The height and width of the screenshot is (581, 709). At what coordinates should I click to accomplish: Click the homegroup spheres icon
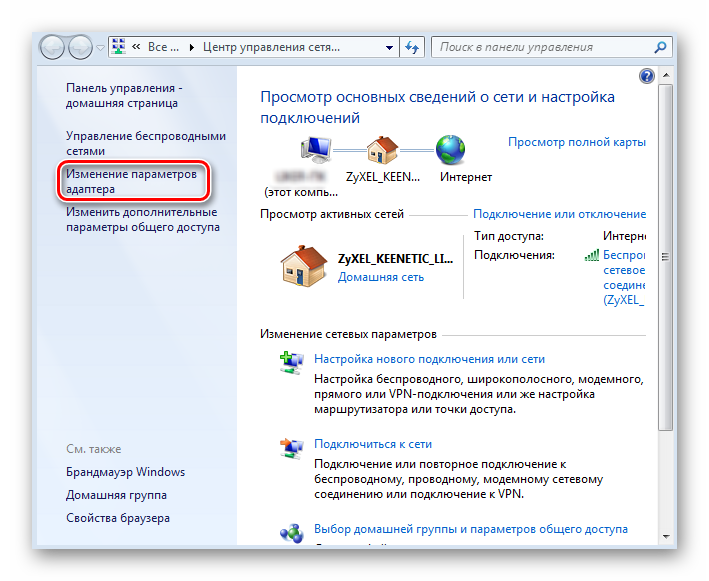pyautogui.click(x=292, y=534)
